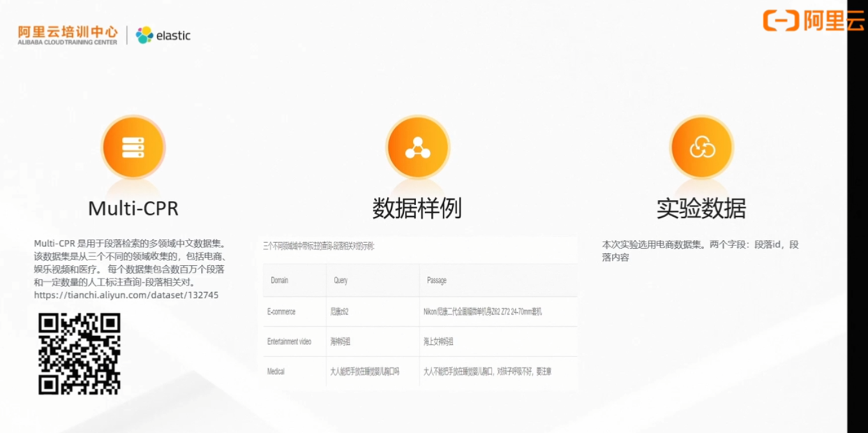Screen dimensions: 868x433
Task: Click the 阿里云 logo at top right
Action: tap(813, 20)
